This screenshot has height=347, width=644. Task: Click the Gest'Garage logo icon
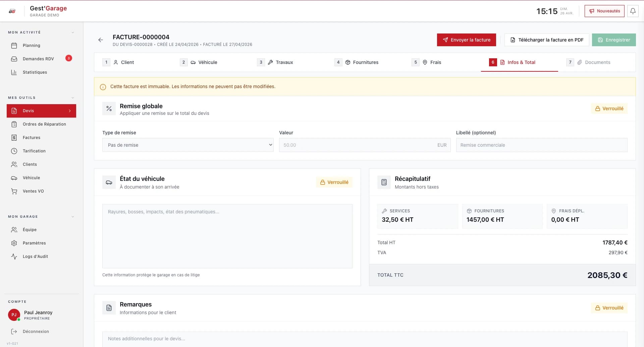[12, 11]
